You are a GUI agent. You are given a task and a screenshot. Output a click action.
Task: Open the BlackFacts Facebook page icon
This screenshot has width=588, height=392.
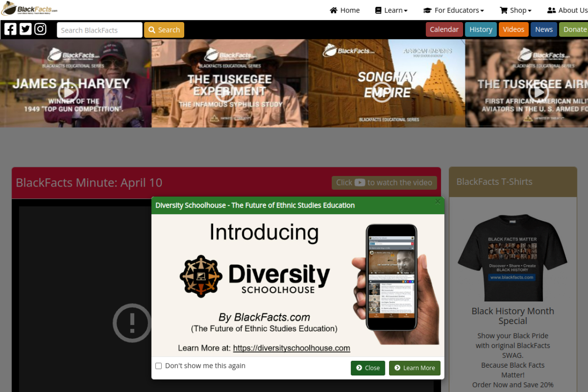pos(11,29)
